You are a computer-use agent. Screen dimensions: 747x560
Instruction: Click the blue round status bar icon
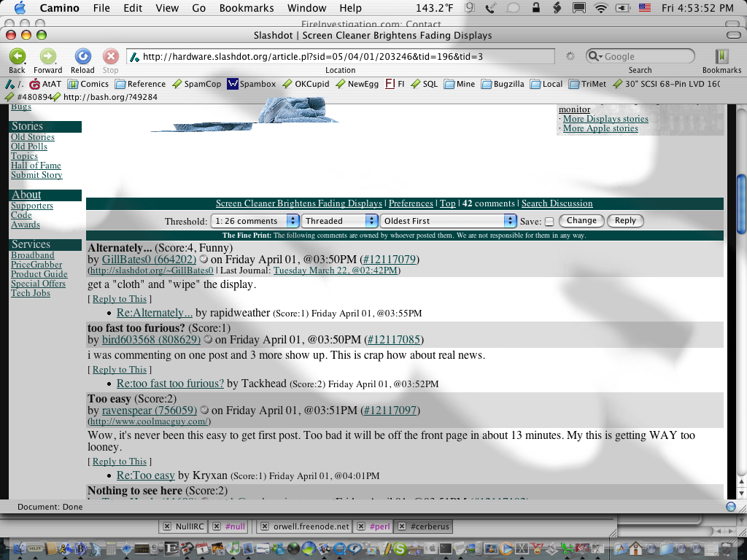point(731,507)
